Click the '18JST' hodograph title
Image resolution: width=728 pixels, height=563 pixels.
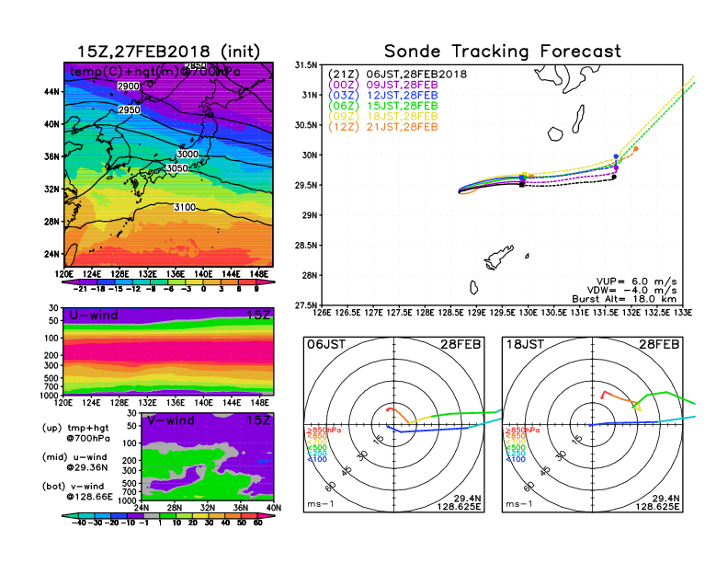point(525,344)
